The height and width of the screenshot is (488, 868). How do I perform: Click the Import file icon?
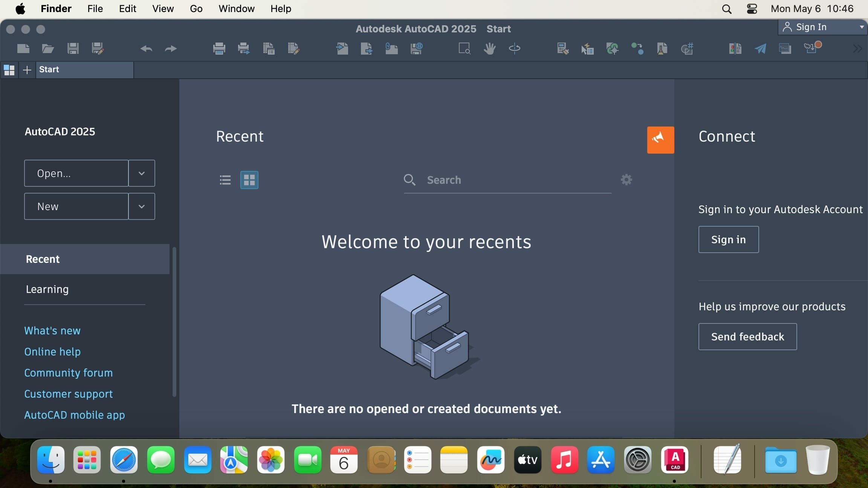342,49
